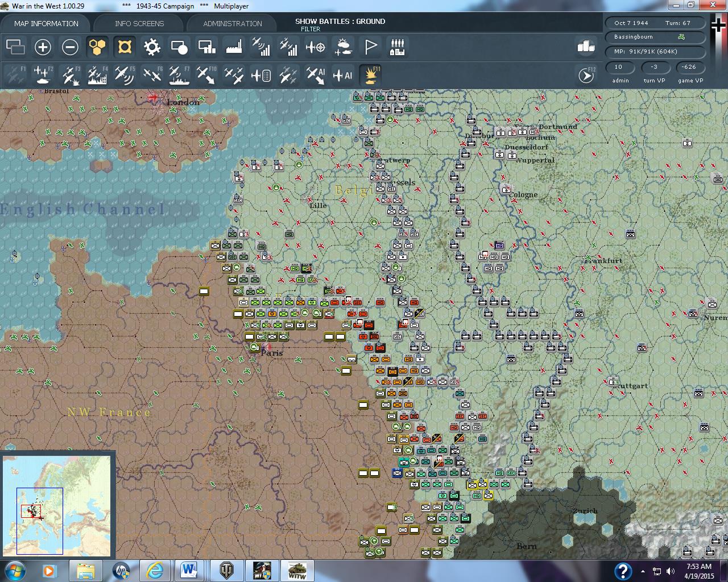Click the people over city icon
728x582 pixels.
tap(398, 47)
